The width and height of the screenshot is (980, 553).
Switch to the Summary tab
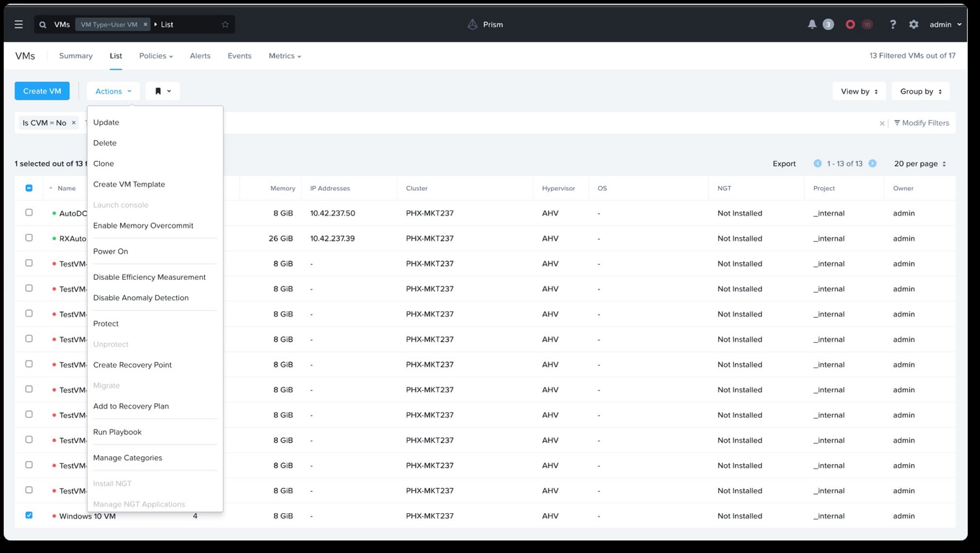pyautogui.click(x=75, y=55)
